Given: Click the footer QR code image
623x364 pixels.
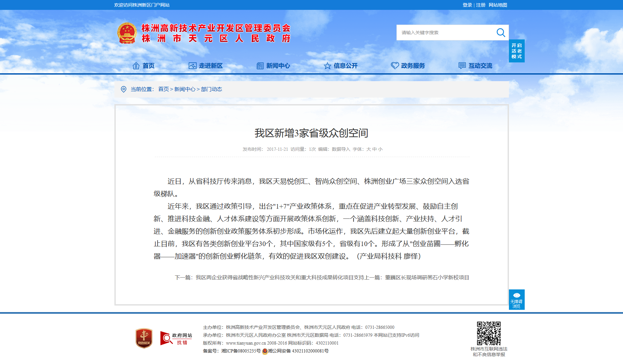Looking at the screenshot, I should pos(489,333).
